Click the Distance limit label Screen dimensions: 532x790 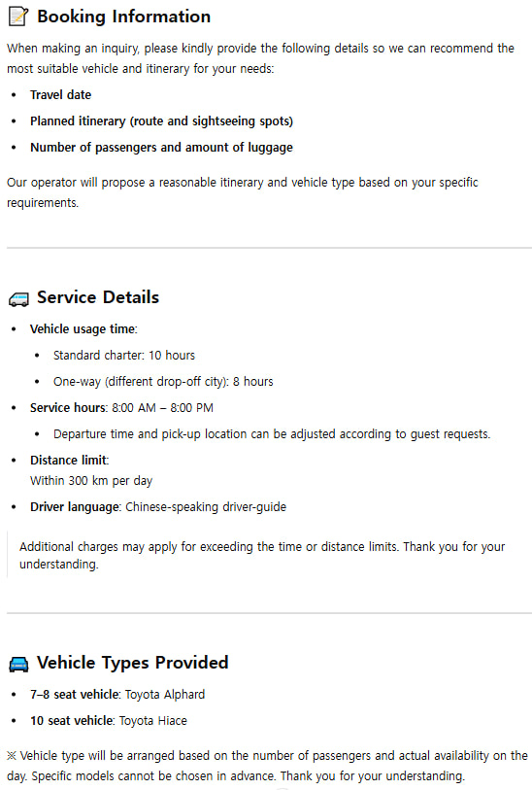point(70,460)
